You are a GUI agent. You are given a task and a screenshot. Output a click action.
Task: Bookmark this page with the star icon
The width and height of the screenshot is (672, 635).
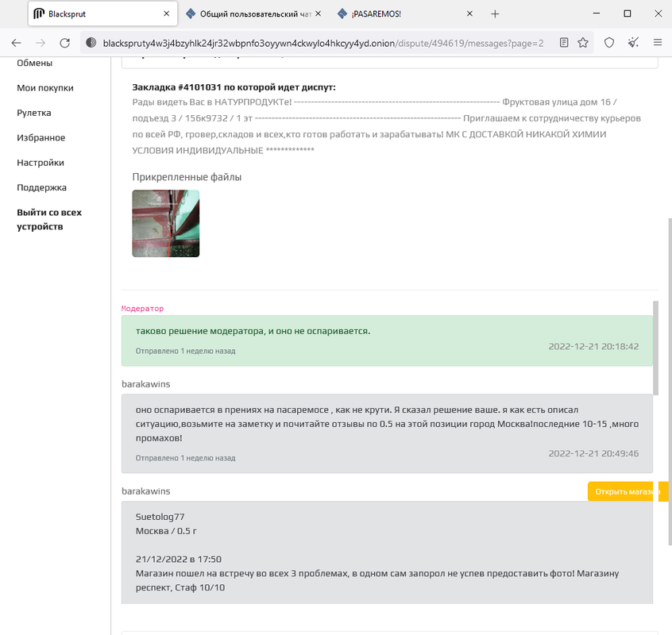coord(583,43)
